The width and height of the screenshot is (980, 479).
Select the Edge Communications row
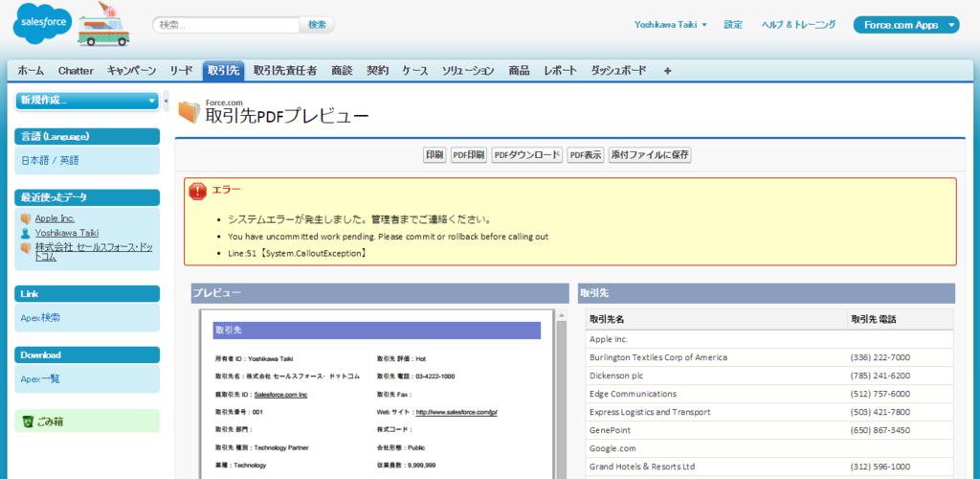click(x=769, y=394)
